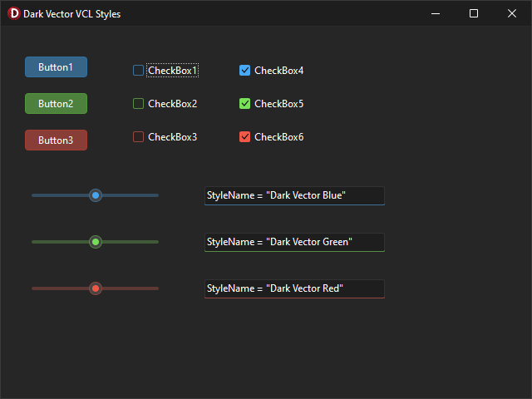Click the red Button3
This screenshot has height=399, width=532.
pyautogui.click(x=56, y=140)
